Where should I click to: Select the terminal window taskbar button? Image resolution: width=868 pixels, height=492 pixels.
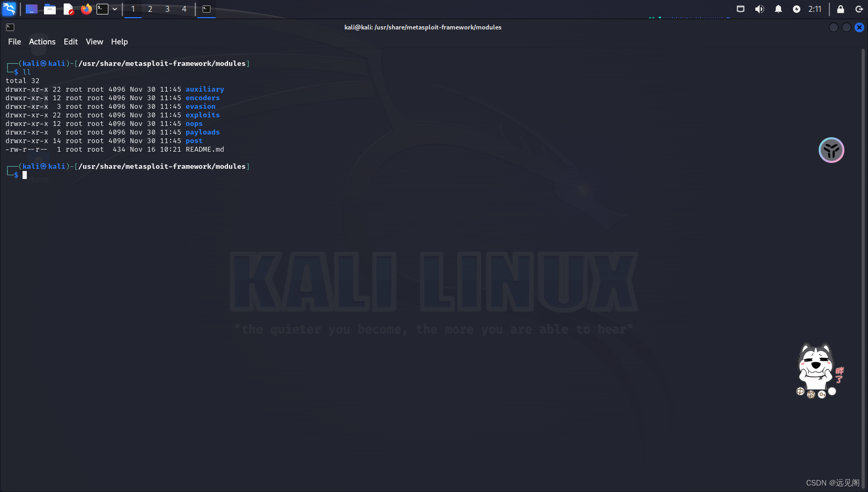[207, 9]
